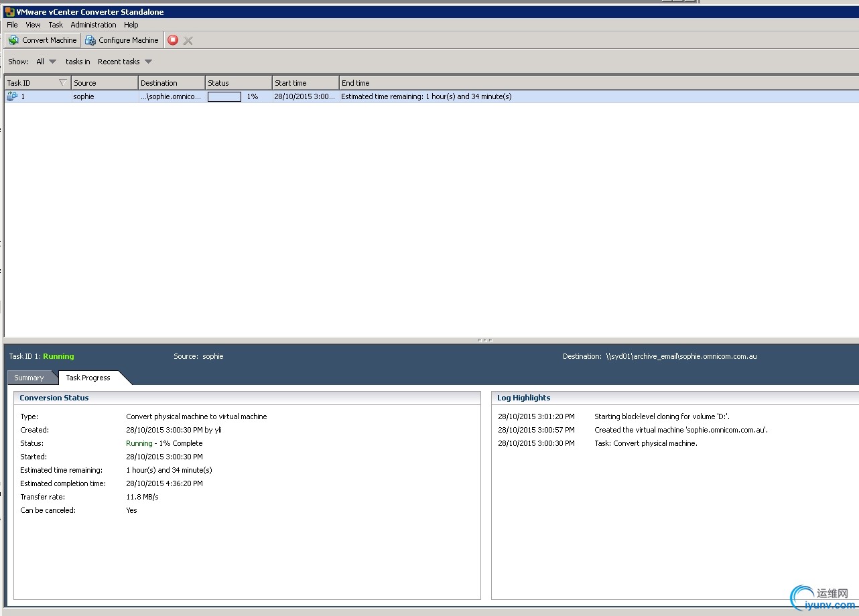Sort by the Source column header
The height and width of the screenshot is (616, 859).
(105, 83)
